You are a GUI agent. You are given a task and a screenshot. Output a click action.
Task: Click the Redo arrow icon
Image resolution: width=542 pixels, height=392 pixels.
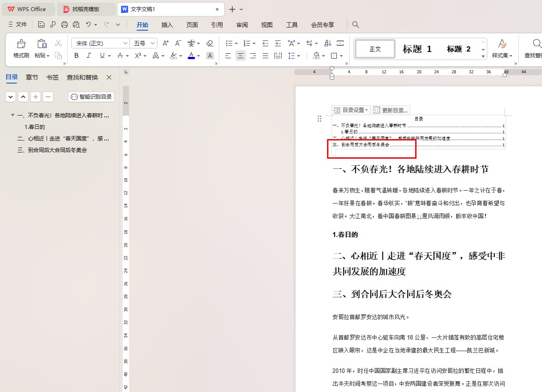pos(106,24)
